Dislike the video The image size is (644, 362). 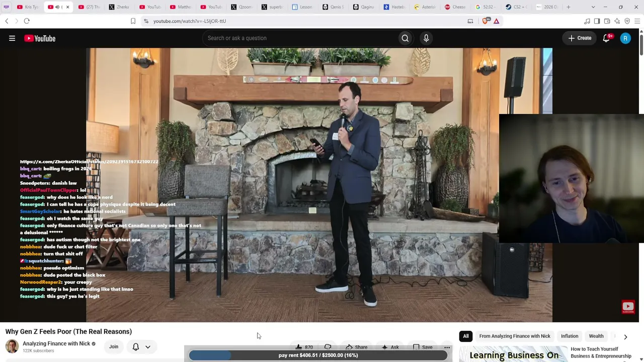tap(328, 347)
